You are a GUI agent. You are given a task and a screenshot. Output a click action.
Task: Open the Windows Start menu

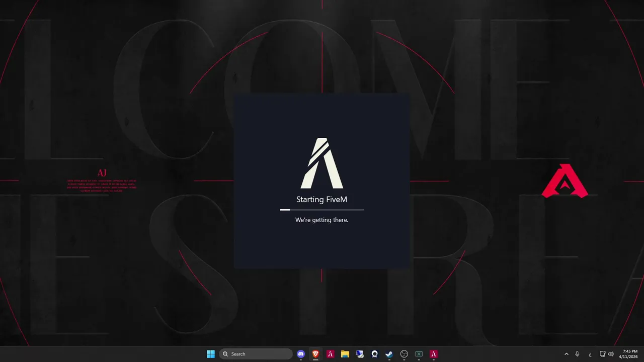point(211,354)
